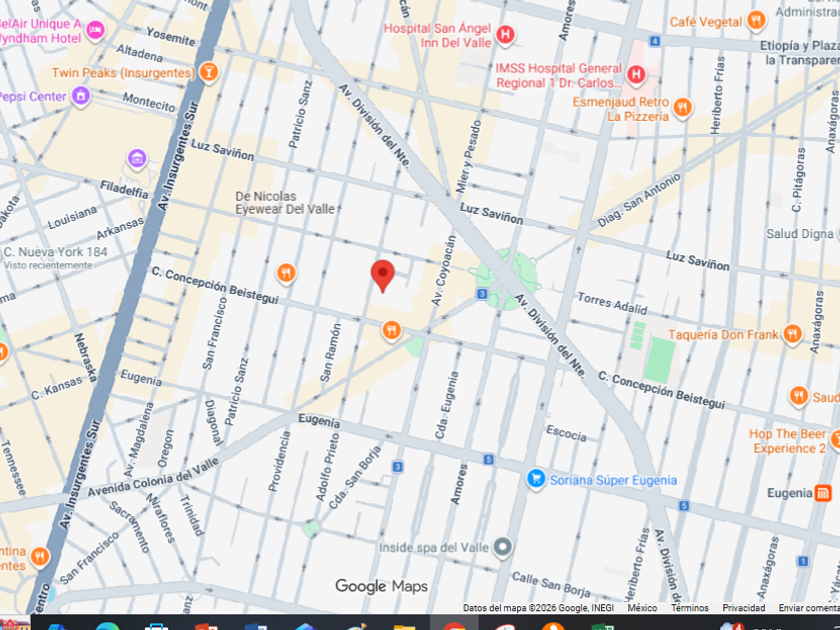Select the Eugenia metro station icon
Viewport: 840px width, 630px height.
[x=823, y=493]
